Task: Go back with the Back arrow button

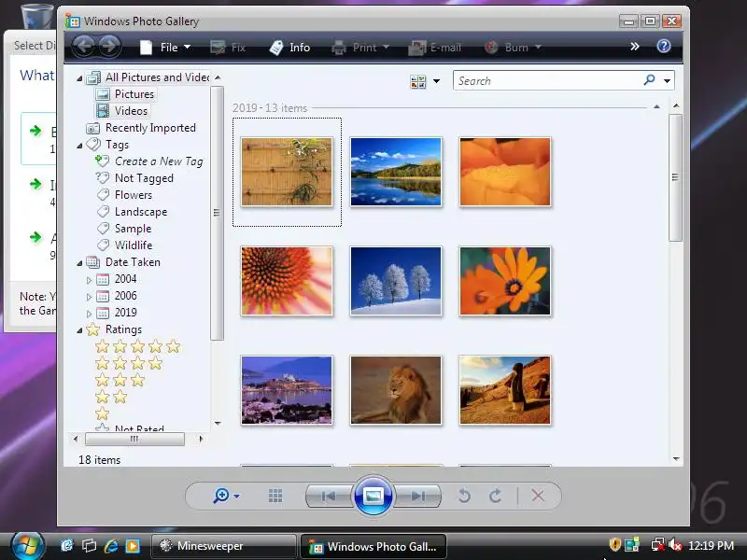Action: (84, 47)
